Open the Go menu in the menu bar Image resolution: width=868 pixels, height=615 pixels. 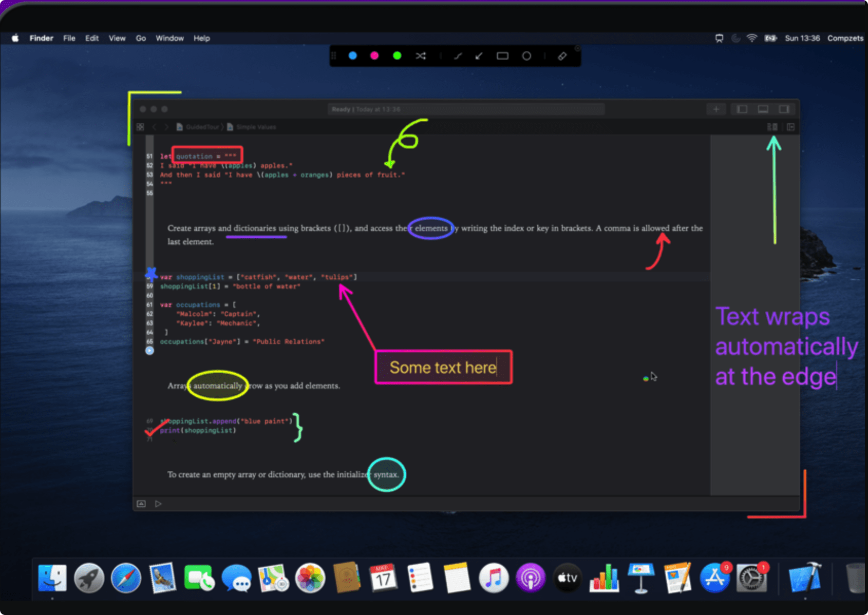(140, 38)
